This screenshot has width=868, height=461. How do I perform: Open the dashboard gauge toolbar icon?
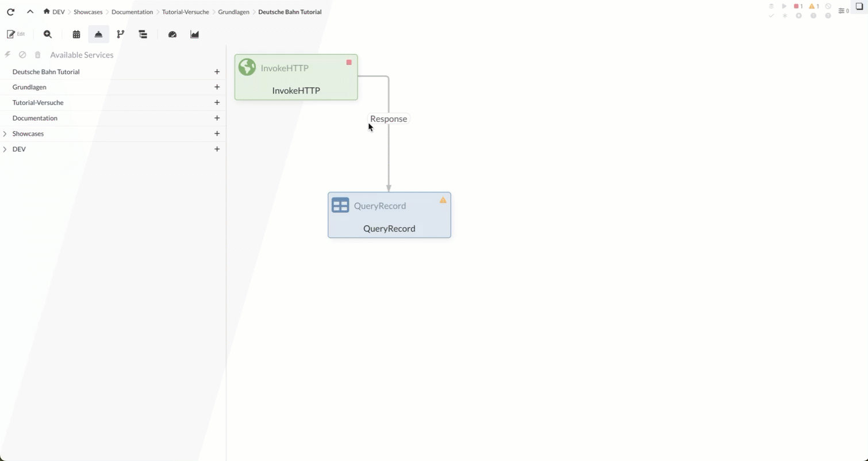click(172, 34)
